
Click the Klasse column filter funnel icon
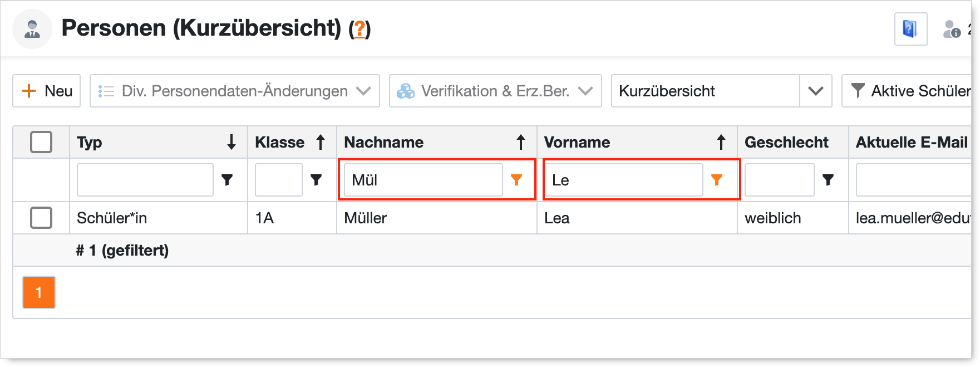(x=316, y=180)
